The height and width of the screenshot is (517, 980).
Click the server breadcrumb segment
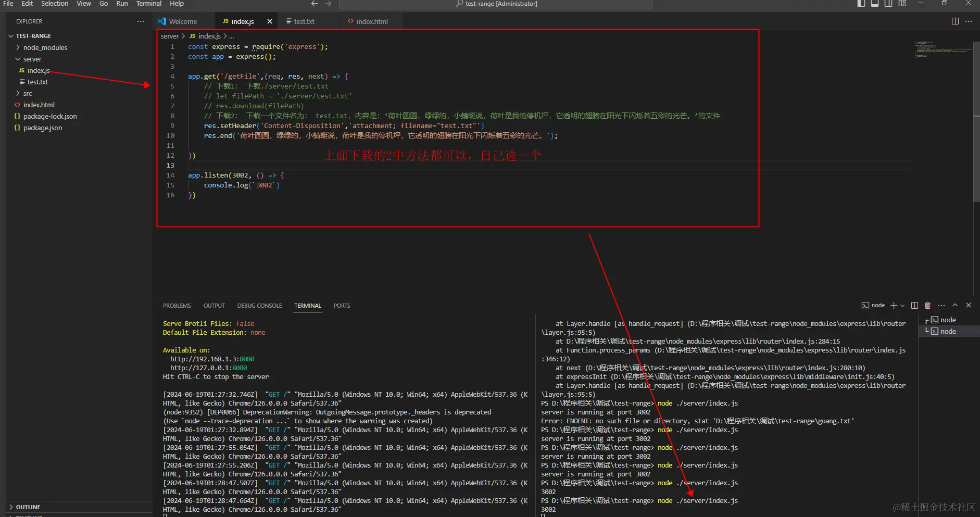(x=170, y=36)
